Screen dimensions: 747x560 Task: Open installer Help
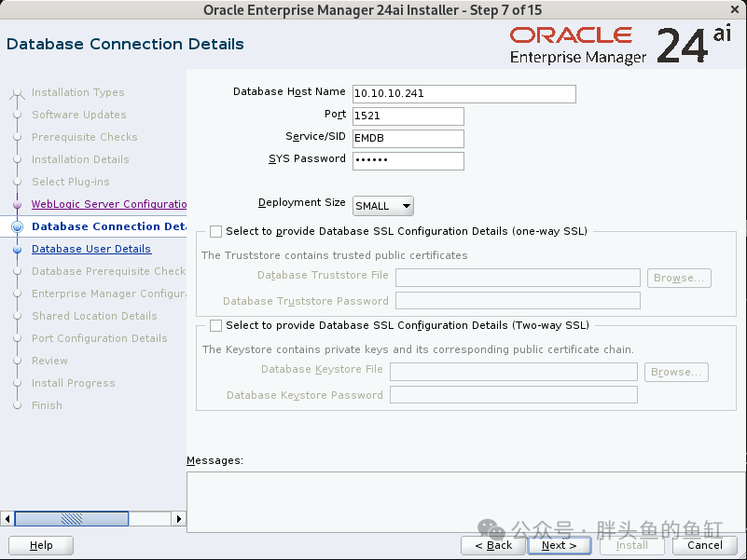click(41, 545)
